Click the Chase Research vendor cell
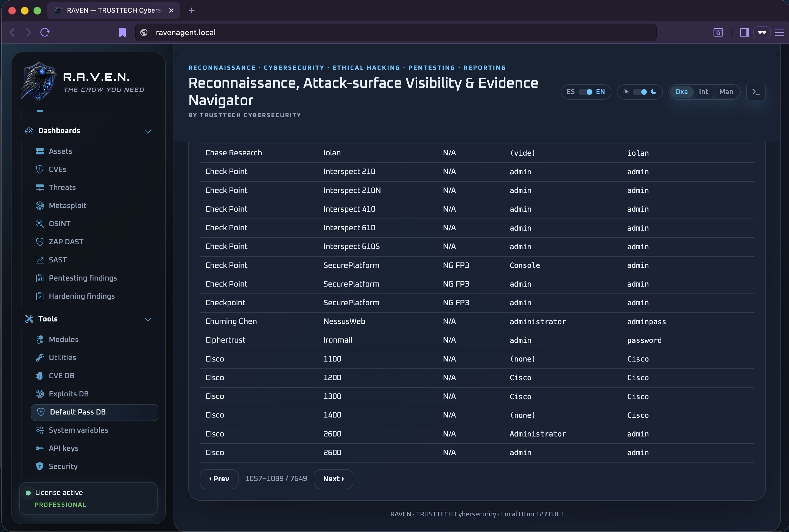This screenshot has width=789, height=532. click(x=233, y=153)
